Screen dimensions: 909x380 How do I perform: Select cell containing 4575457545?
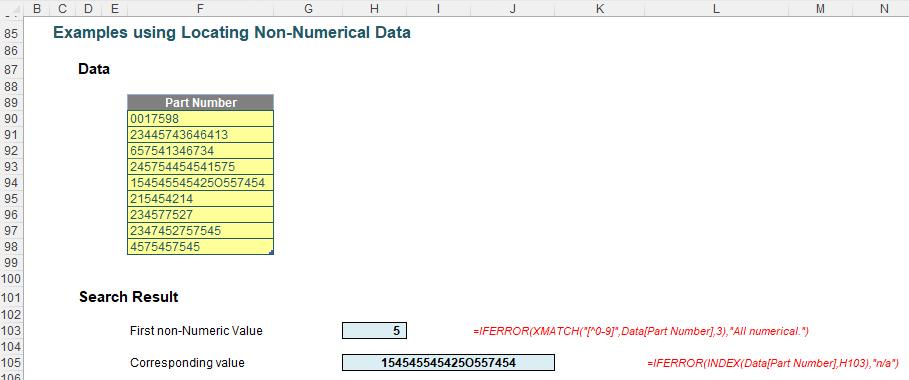pos(201,247)
